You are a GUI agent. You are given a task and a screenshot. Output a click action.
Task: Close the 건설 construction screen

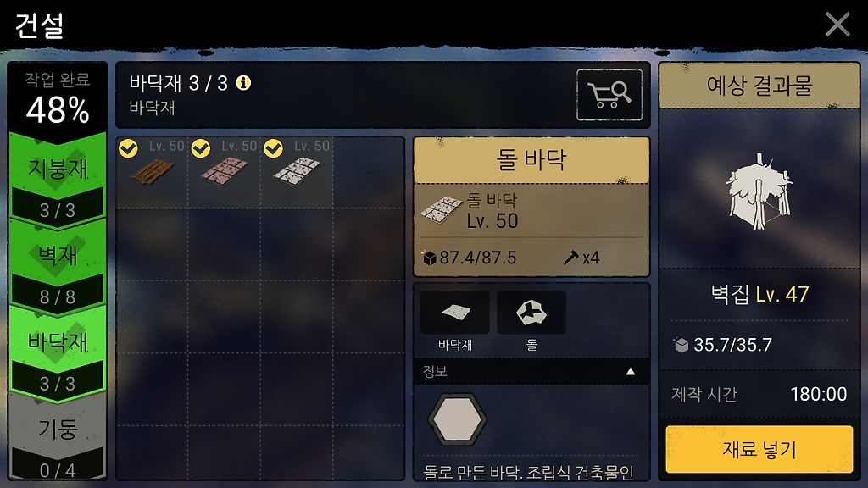(x=837, y=25)
